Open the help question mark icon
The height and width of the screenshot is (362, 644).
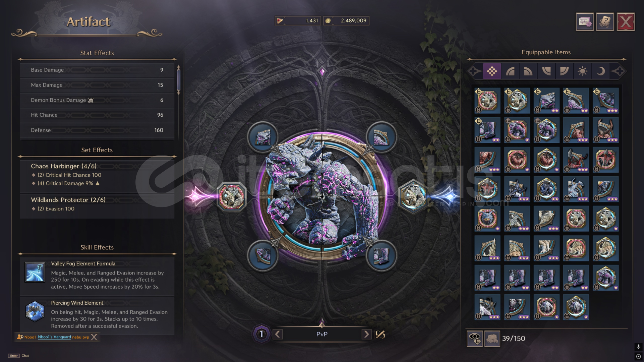[x=605, y=22]
